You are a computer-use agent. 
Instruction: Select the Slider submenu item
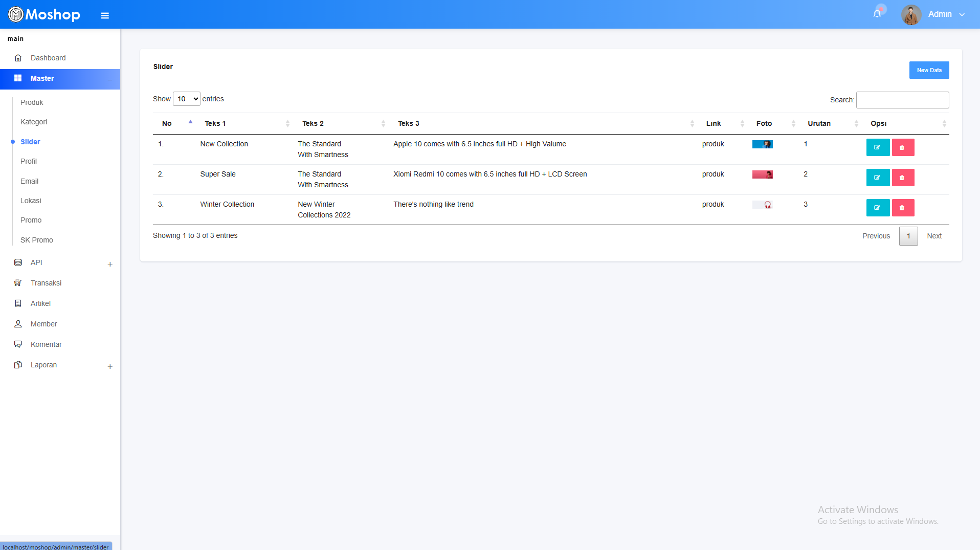(x=30, y=142)
